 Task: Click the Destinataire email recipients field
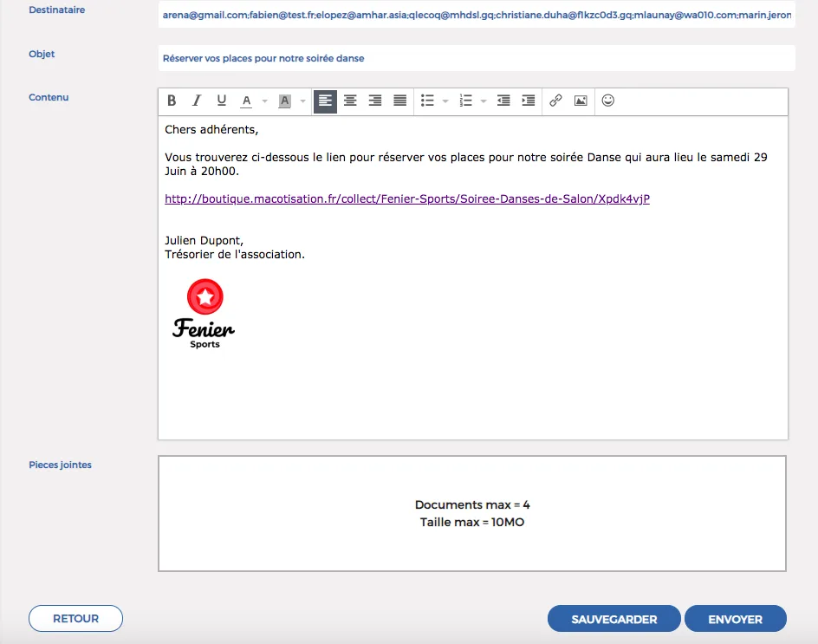pyautogui.click(x=477, y=15)
